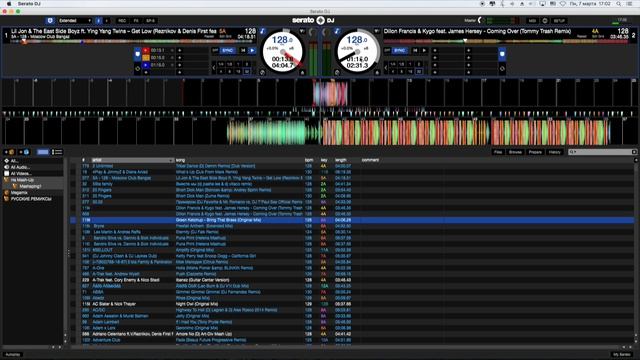Toggle keylock note icon on deck 2

point(337,31)
